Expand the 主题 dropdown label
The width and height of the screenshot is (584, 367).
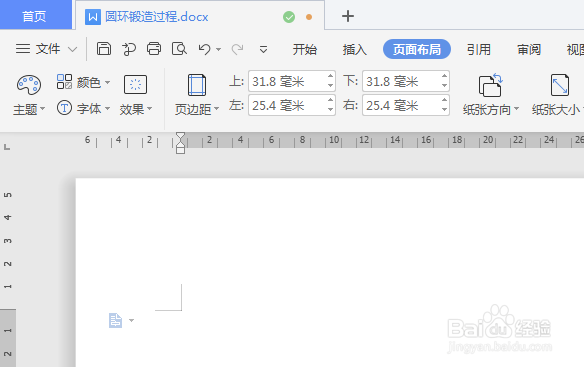tap(29, 110)
